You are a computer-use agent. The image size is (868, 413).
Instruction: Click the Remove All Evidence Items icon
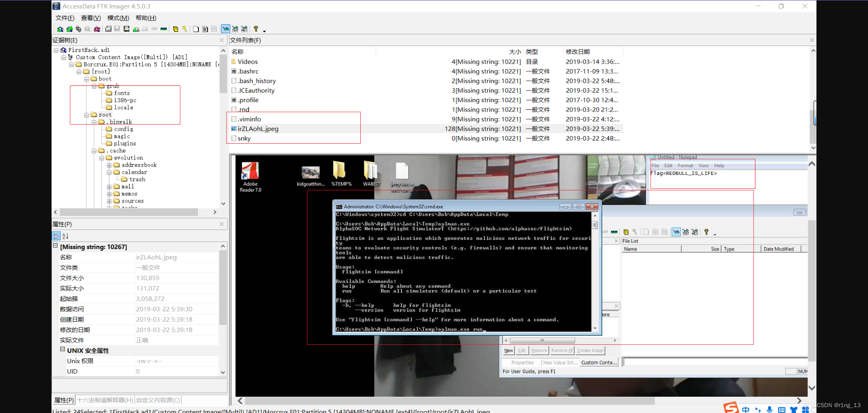point(97,29)
